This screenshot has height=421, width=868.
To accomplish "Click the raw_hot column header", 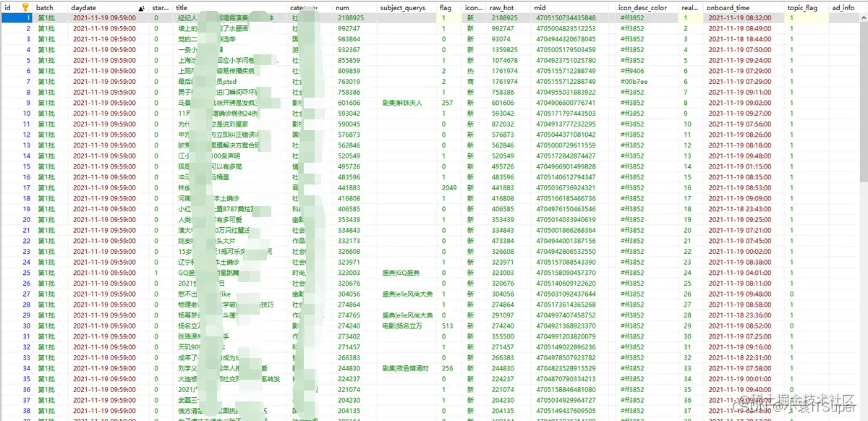I will 509,7.
